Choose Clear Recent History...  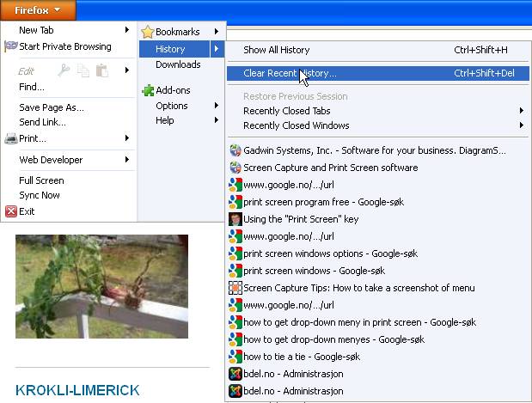tap(378, 73)
